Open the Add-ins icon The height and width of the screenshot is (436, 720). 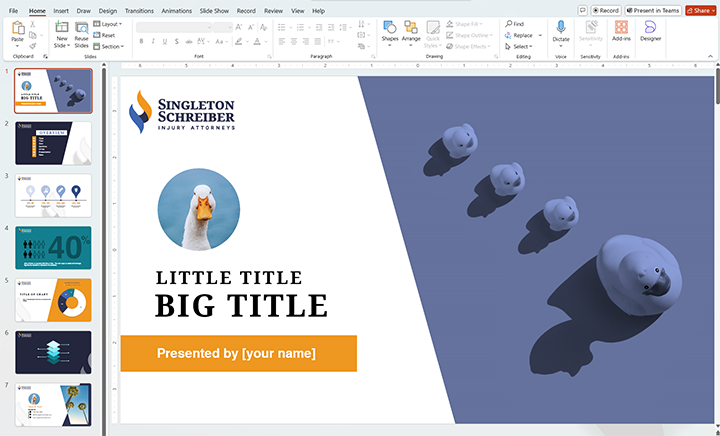(621, 27)
